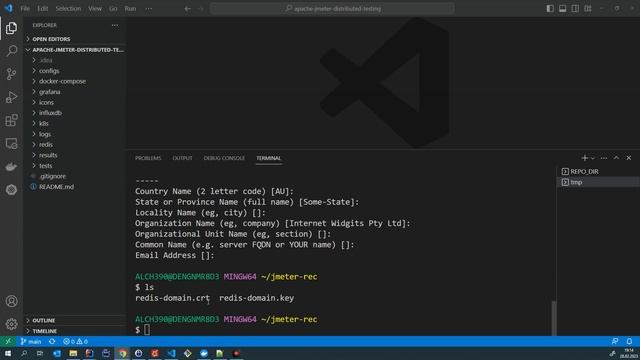Open the .gitignore file
Image resolution: width=640 pixels, height=360 pixels.
[75, 176]
